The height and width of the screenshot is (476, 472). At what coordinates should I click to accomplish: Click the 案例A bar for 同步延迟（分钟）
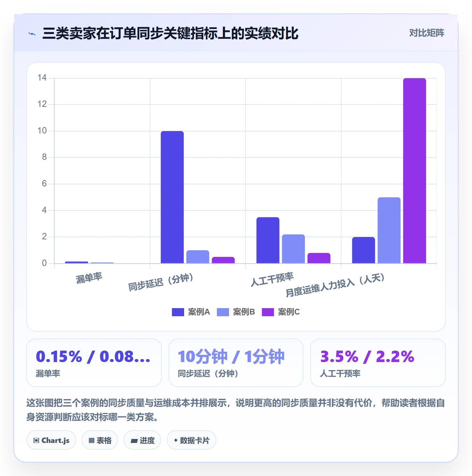[172, 197]
